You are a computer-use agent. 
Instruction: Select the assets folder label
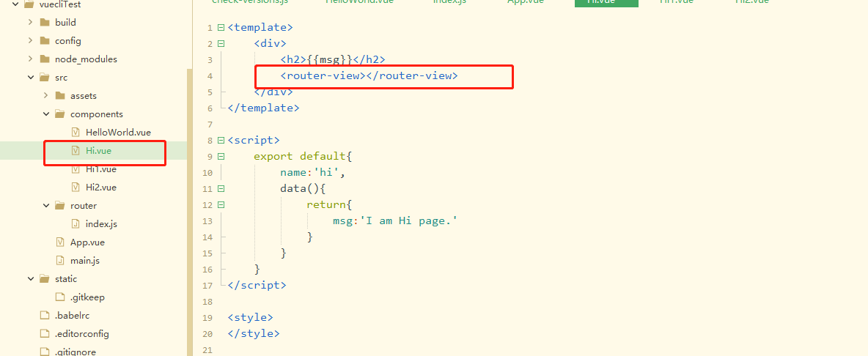(x=83, y=96)
